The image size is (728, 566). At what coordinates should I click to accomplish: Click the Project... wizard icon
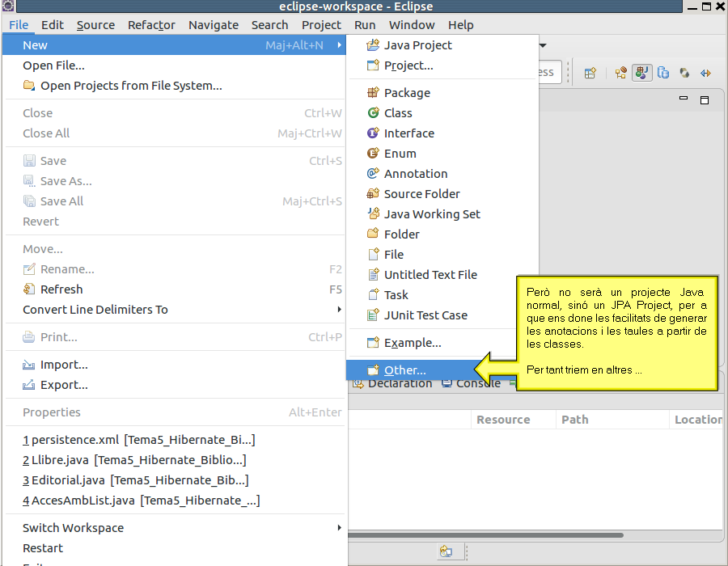tap(373, 65)
